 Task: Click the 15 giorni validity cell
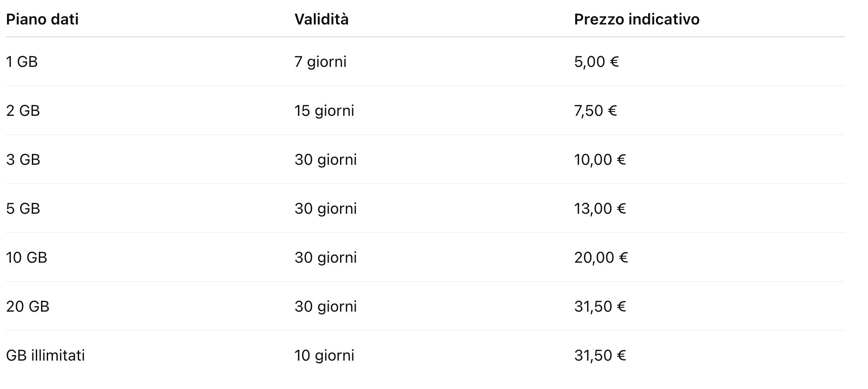click(x=324, y=111)
